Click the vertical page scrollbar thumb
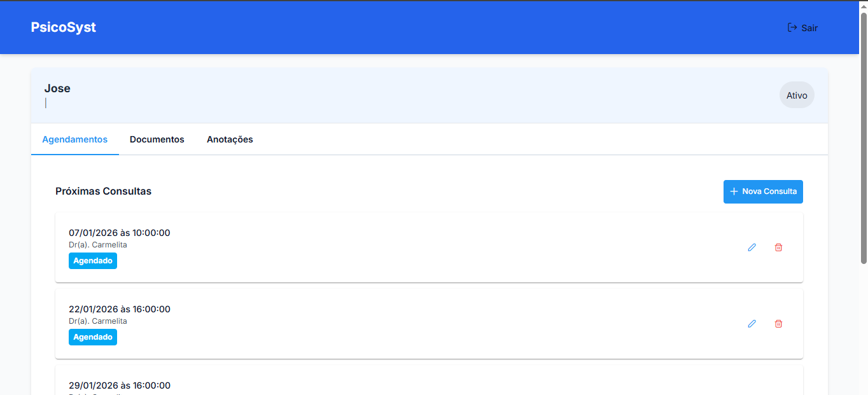Screen dimensions: 868x395 [x=864, y=137]
